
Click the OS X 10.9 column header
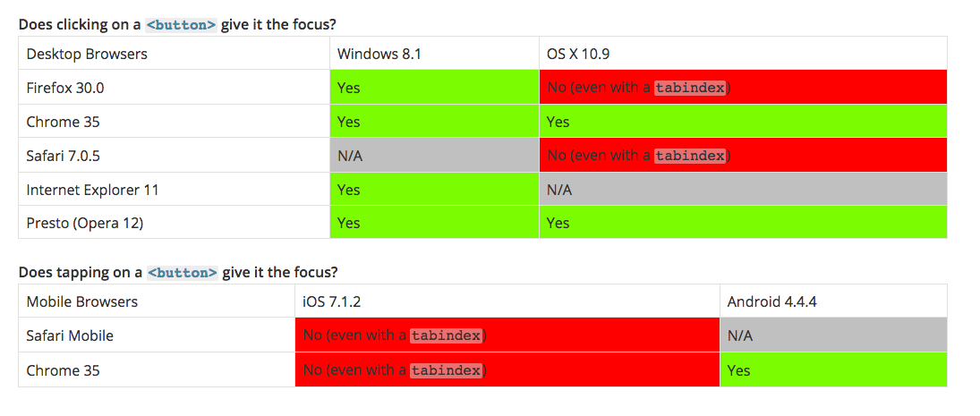pyautogui.click(x=743, y=53)
